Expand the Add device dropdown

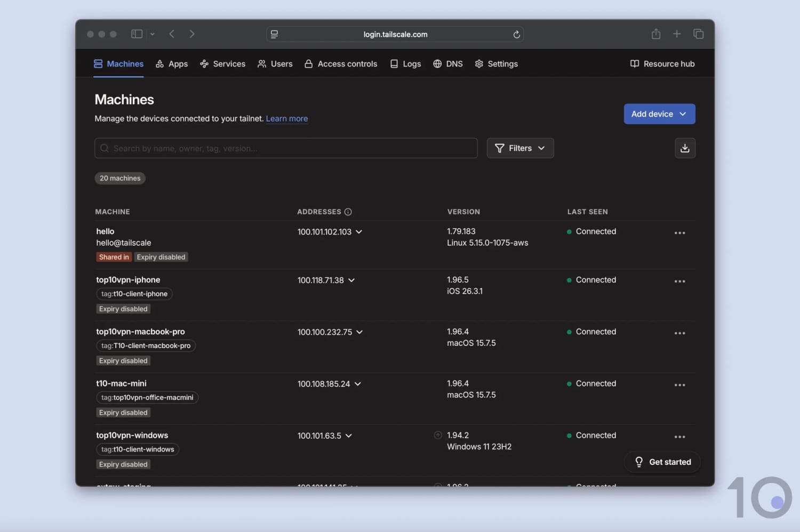tap(659, 114)
